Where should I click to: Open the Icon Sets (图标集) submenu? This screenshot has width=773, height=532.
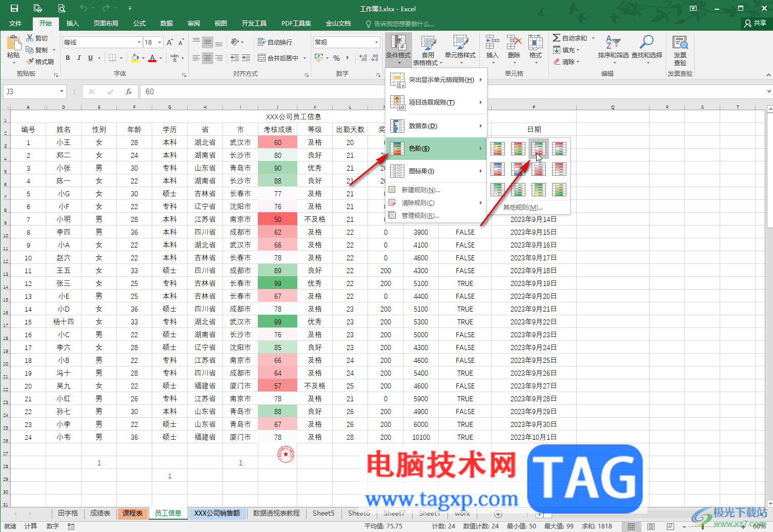click(x=436, y=171)
